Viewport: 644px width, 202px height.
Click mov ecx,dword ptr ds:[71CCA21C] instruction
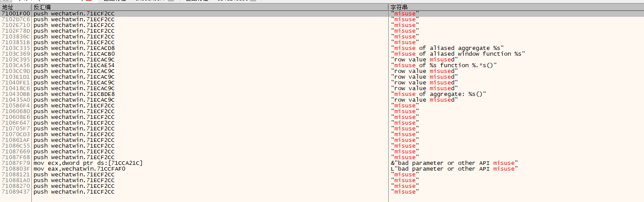point(88,163)
